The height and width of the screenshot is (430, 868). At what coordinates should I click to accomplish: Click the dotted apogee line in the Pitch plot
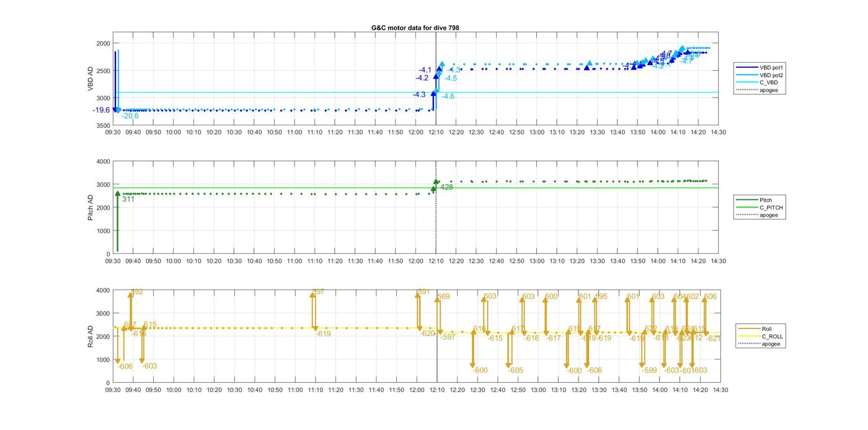436,208
